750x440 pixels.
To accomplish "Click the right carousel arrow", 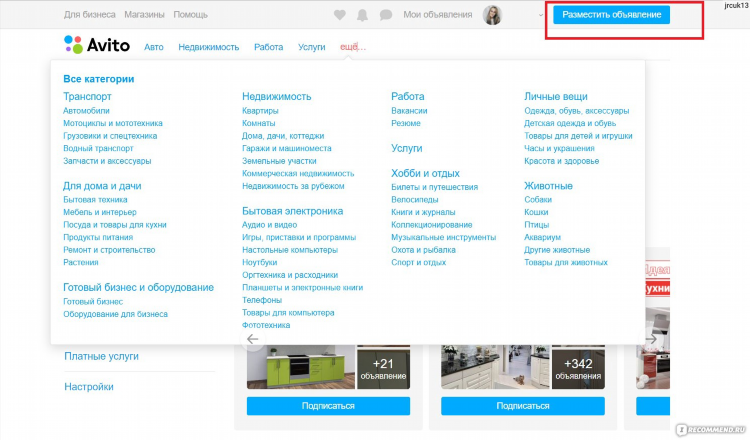I will 651,339.
